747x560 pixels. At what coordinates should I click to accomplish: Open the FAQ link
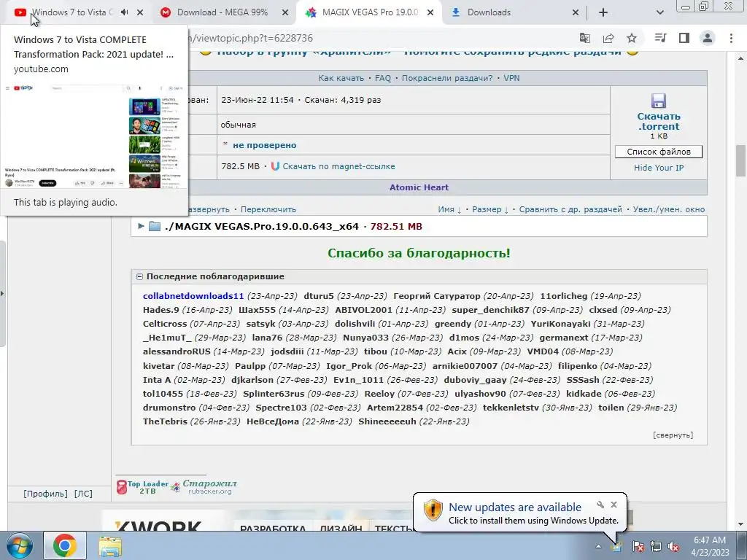coord(382,78)
